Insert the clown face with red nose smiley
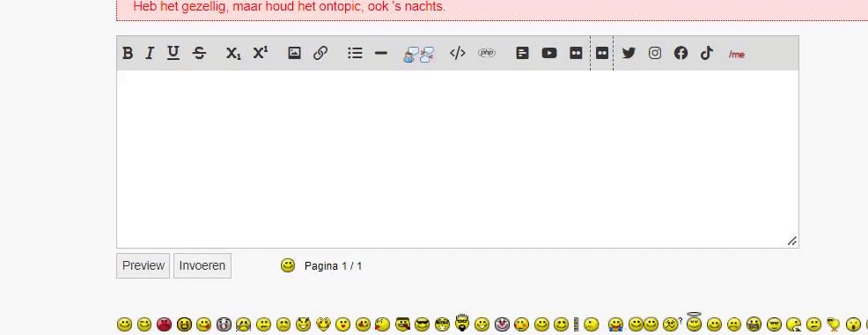Image resolution: width=868 pixels, height=335 pixels. 502,324
